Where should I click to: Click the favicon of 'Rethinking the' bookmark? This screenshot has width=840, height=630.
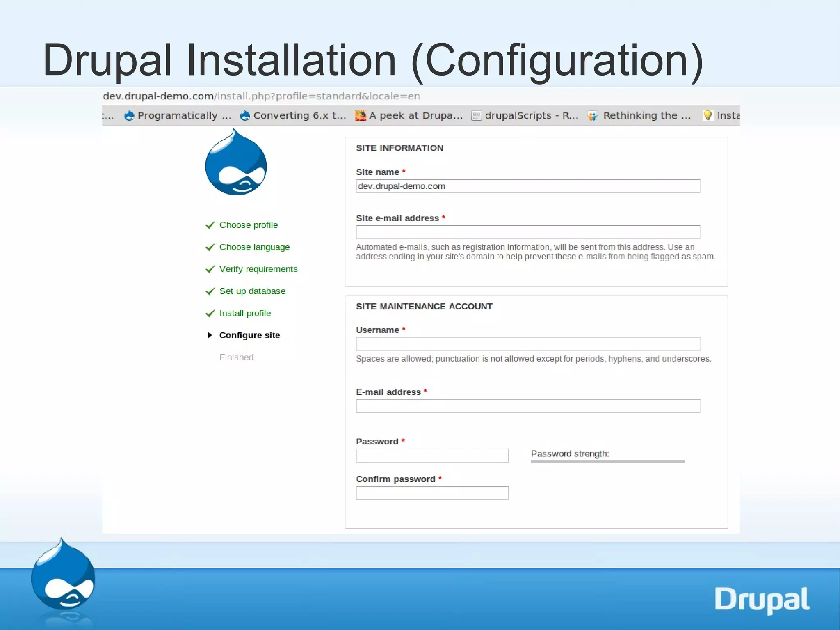coord(592,116)
